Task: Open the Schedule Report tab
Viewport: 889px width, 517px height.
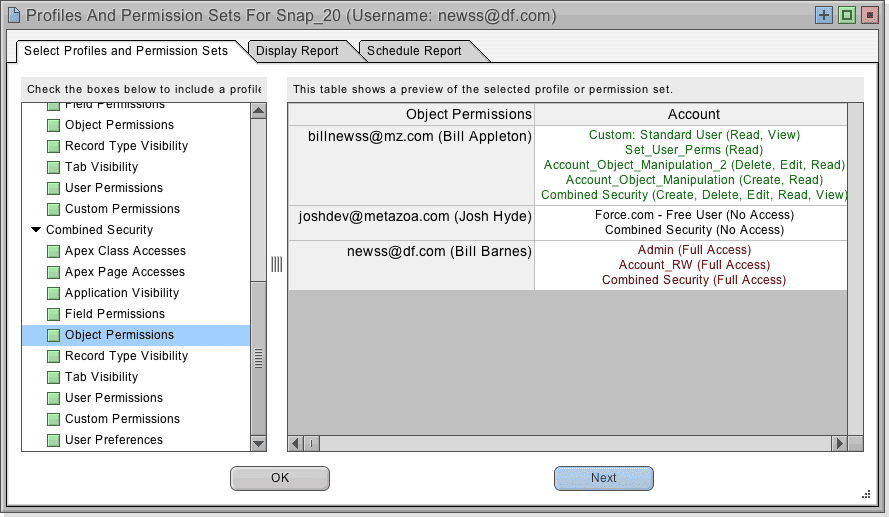Action: click(414, 51)
